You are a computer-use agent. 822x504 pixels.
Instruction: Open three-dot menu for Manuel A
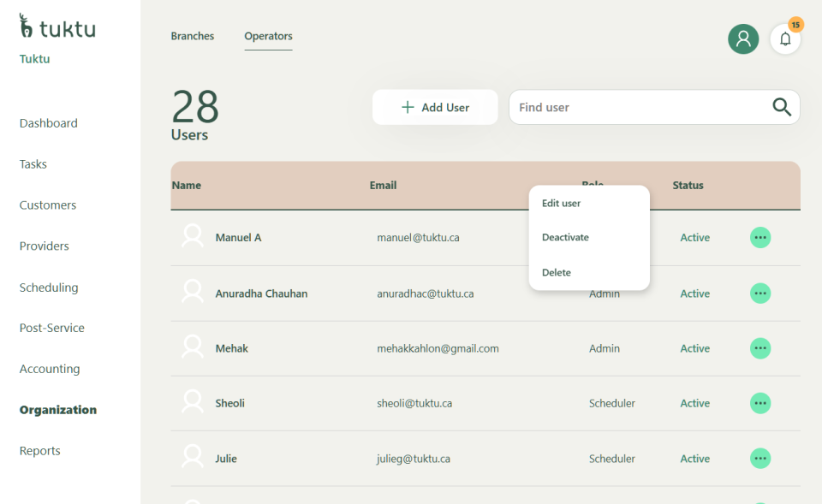759,238
